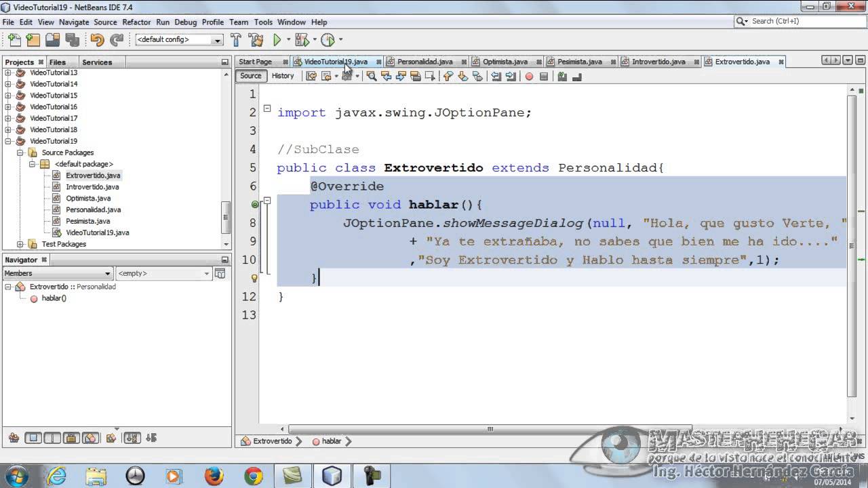868x488 pixels.
Task: Expand the VideoTutorial18 project node
Action: [8, 129]
